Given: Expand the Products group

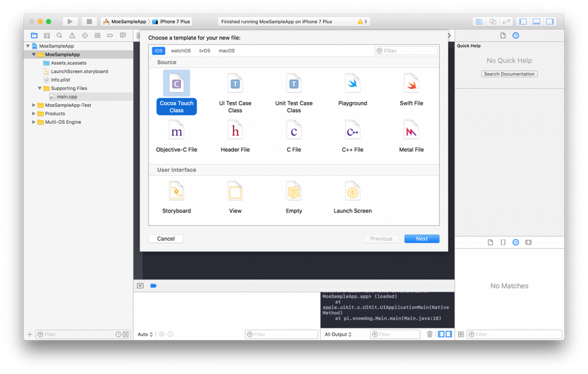Looking at the screenshot, I should pos(34,114).
